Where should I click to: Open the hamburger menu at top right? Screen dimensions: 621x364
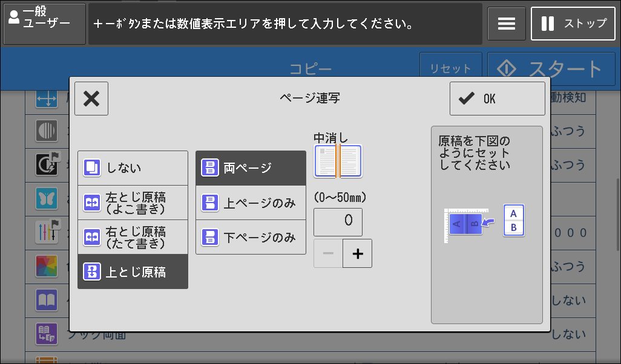pos(507,23)
